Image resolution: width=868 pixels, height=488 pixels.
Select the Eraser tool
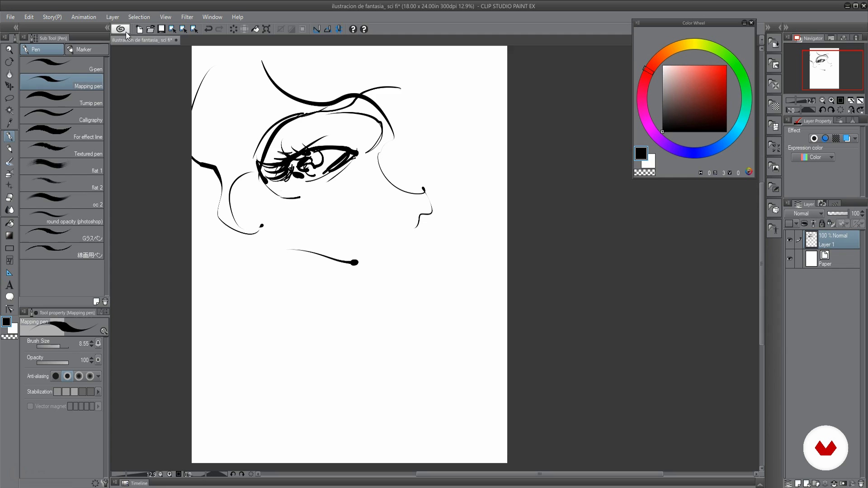(x=9, y=198)
